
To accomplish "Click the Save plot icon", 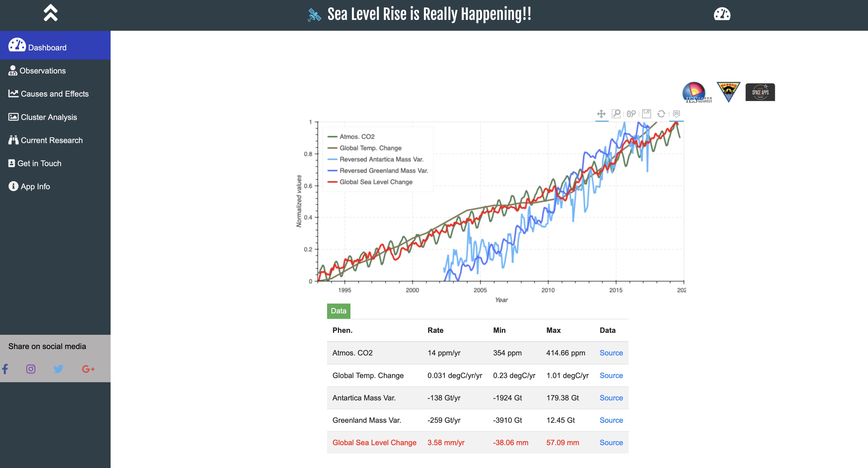I will [646, 114].
